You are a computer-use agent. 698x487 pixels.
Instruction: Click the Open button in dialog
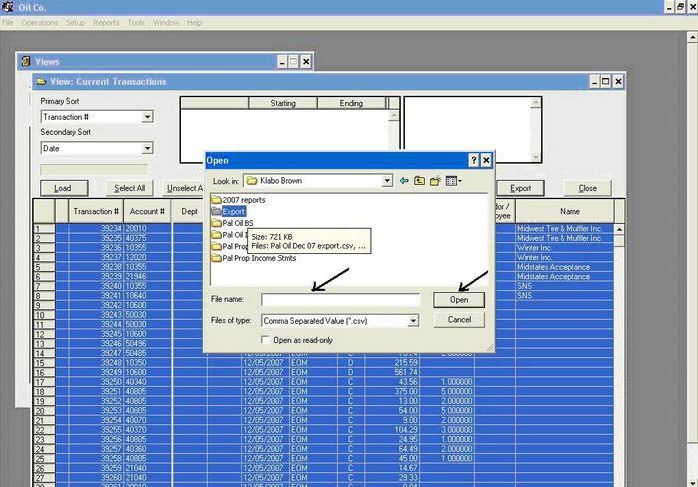pyautogui.click(x=459, y=300)
